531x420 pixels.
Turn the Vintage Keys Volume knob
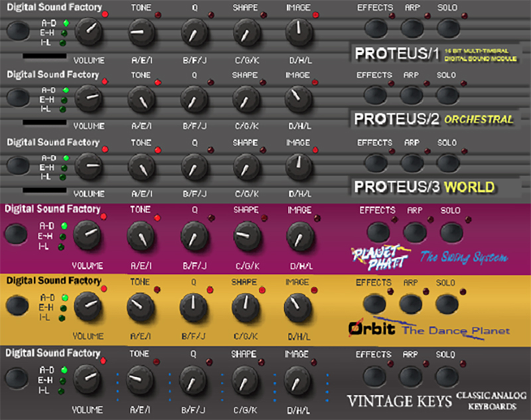87,378
